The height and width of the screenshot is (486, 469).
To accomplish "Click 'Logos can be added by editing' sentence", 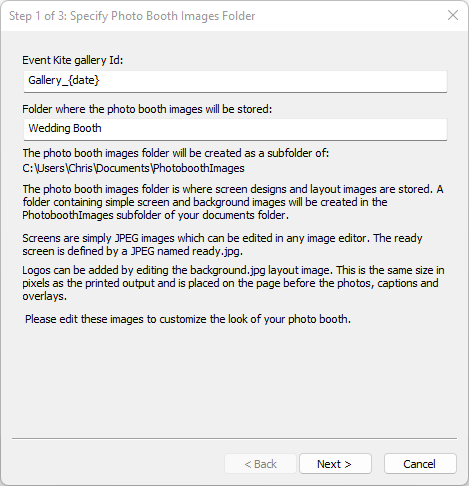I will coord(233,283).
